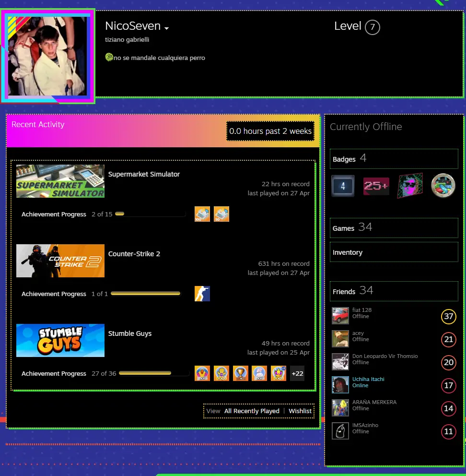Open friend profile ARAÑA MERKERA

tap(374, 402)
